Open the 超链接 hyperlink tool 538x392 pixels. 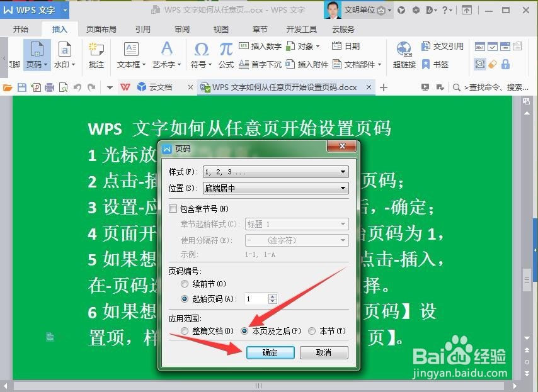click(x=404, y=55)
